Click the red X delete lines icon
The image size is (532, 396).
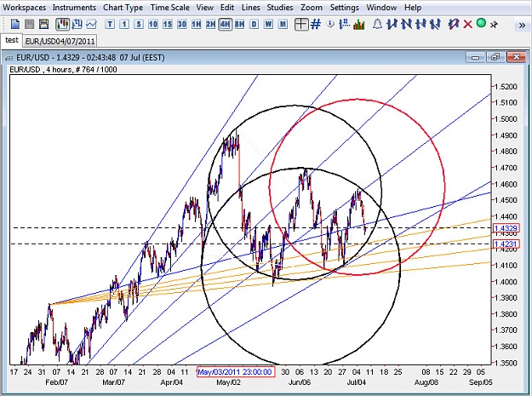(x=467, y=25)
